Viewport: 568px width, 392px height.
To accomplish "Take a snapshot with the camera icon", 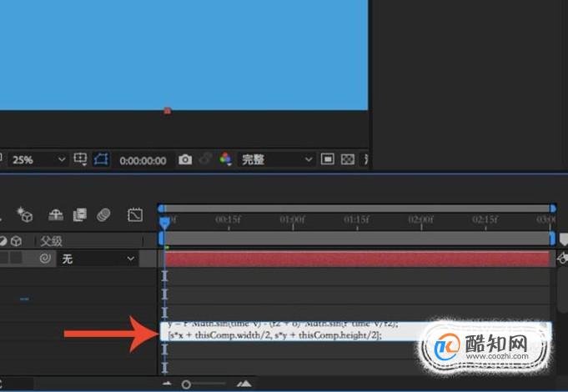I will coord(185,159).
